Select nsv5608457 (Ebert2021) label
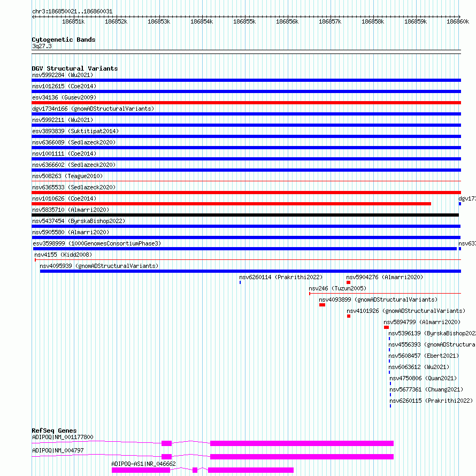476x476 pixels. (x=424, y=356)
